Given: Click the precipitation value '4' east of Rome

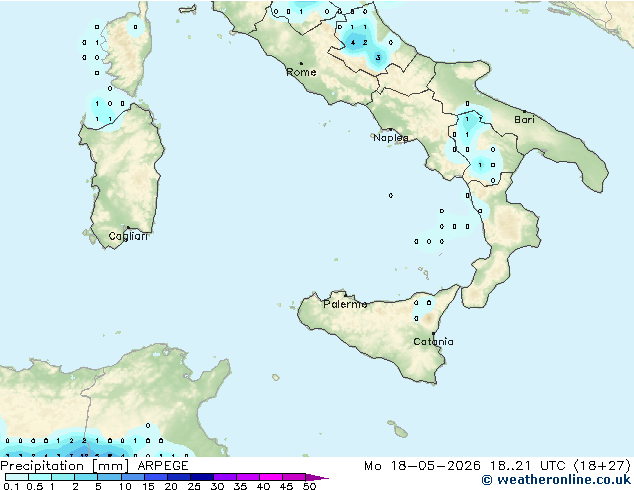Looking at the screenshot, I should coord(353,42).
